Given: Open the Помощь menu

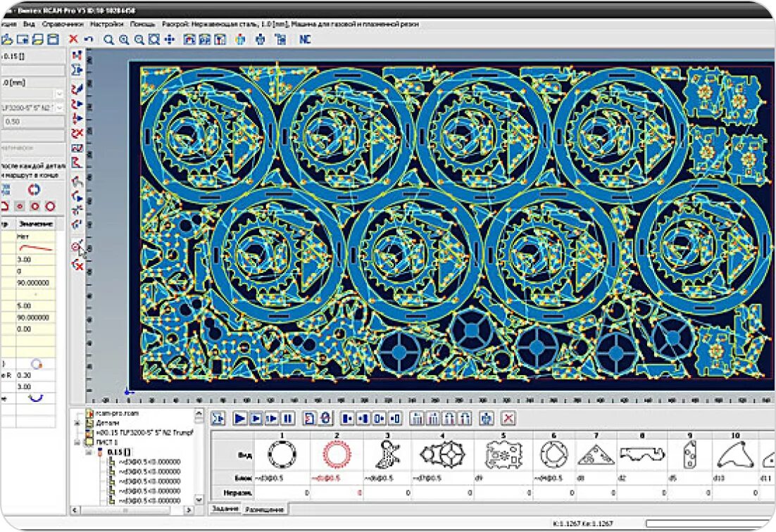Looking at the screenshot, I should pyautogui.click(x=142, y=24).
